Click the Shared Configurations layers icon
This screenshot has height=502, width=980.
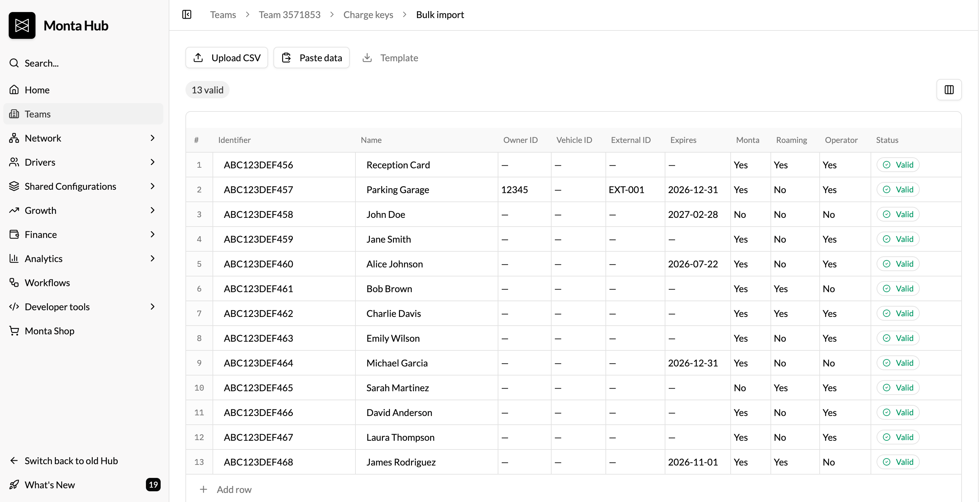[14, 186]
